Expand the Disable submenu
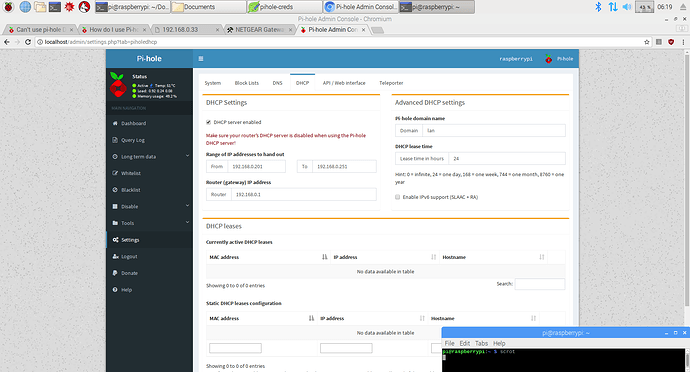Screen dimensions: 690x372 point(149,206)
